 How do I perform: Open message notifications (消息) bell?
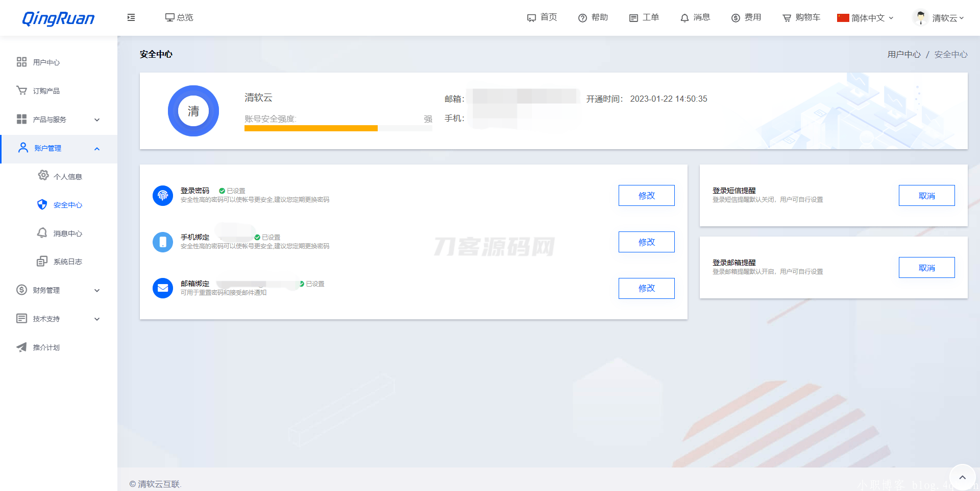click(x=685, y=18)
